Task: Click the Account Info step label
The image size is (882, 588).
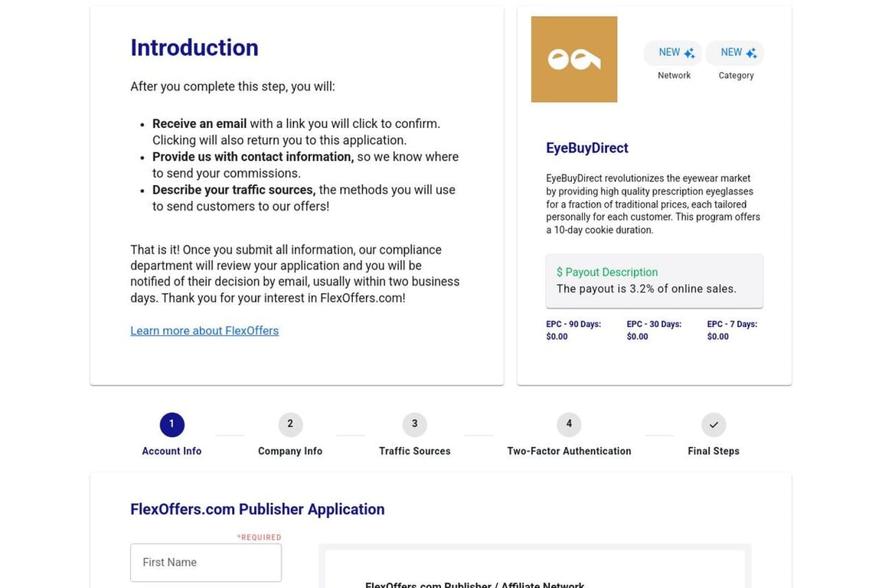Action: [x=171, y=451]
